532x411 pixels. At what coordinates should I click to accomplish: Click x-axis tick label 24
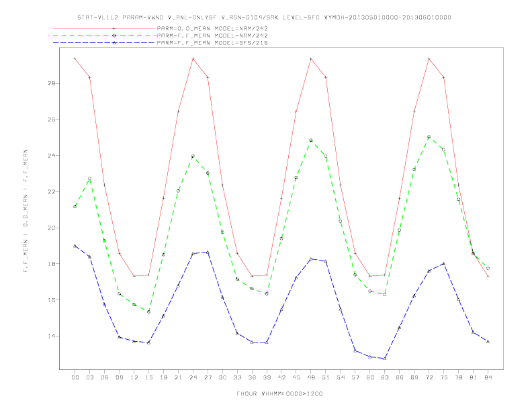point(193,377)
